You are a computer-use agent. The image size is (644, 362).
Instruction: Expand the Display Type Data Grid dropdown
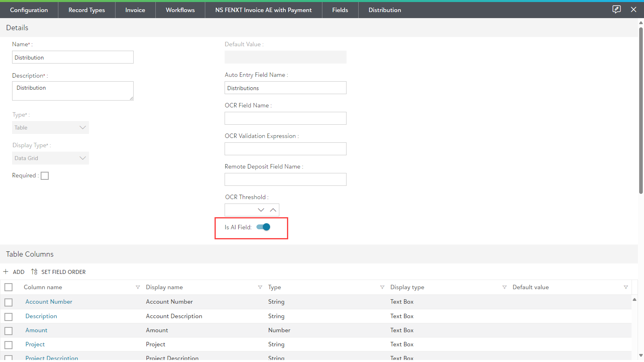[x=50, y=158]
